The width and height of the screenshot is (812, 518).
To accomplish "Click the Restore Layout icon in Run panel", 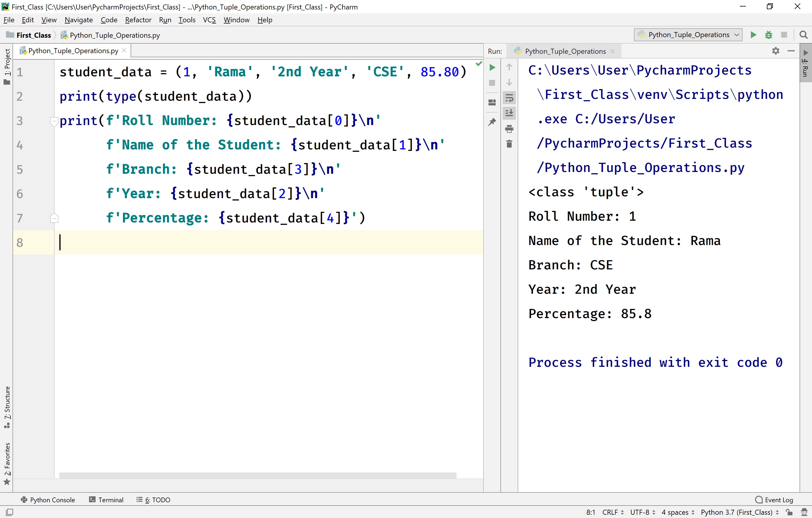I will pyautogui.click(x=492, y=102).
